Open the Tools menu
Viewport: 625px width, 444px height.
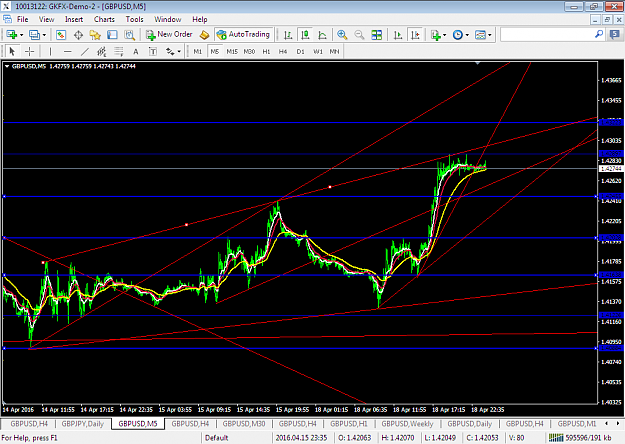click(134, 19)
